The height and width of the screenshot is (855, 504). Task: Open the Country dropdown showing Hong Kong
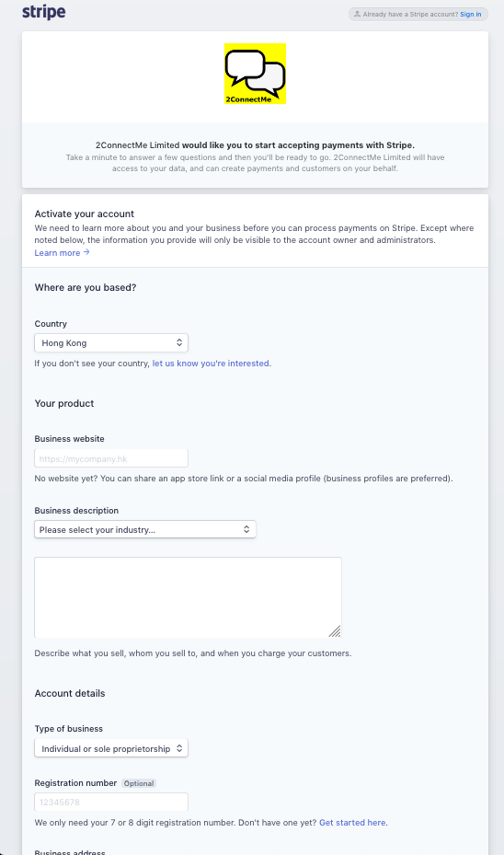pos(111,343)
